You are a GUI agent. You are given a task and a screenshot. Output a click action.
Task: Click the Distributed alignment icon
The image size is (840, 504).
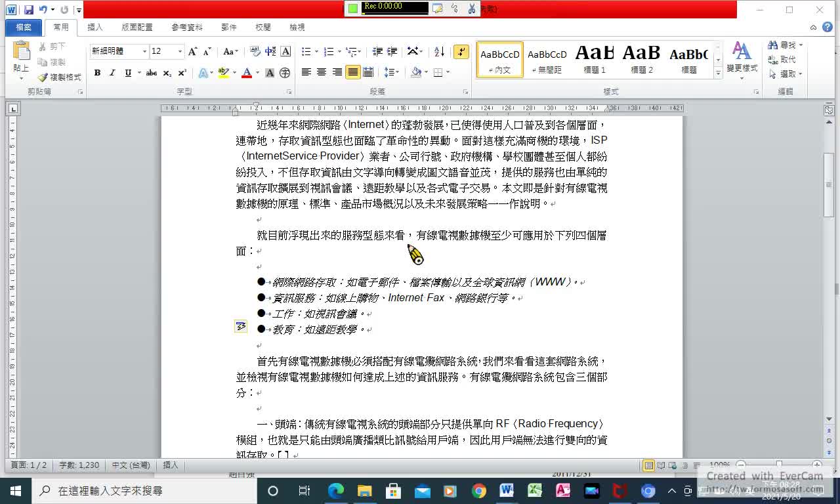point(368,72)
